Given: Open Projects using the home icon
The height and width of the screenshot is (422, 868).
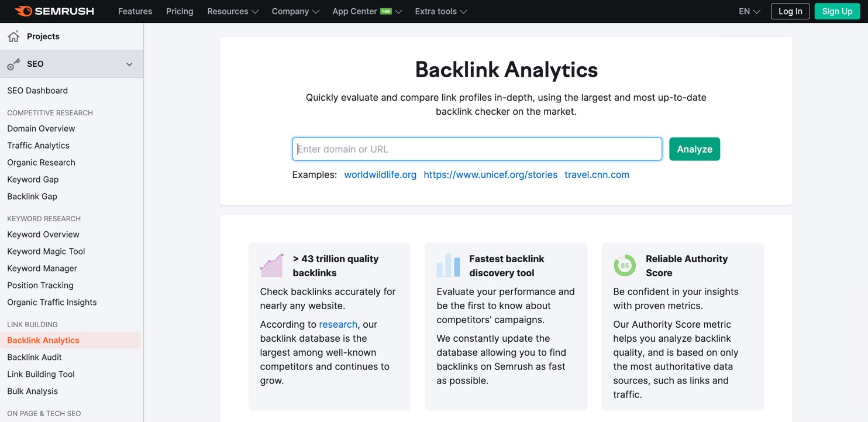Looking at the screenshot, I should 13,36.
